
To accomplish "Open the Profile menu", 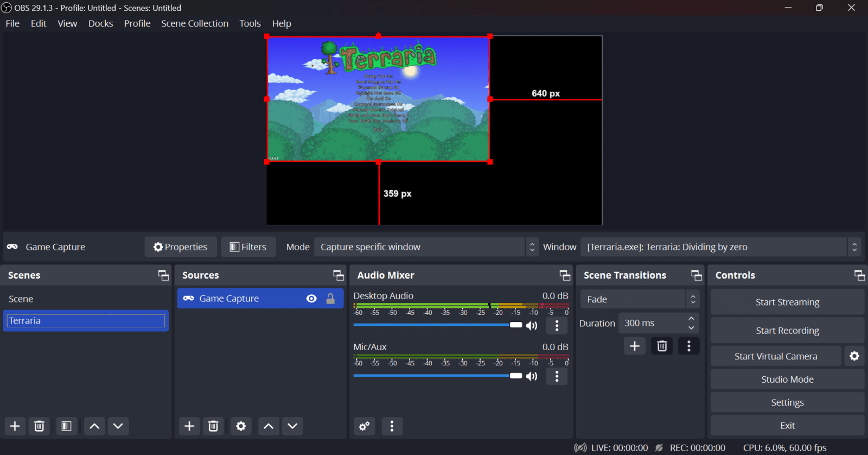I will [x=137, y=23].
